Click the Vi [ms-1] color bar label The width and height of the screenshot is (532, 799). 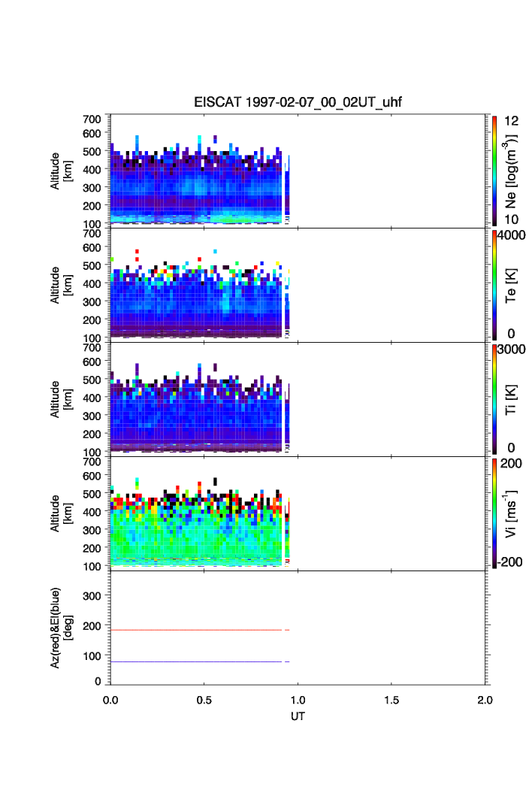[510, 513]
